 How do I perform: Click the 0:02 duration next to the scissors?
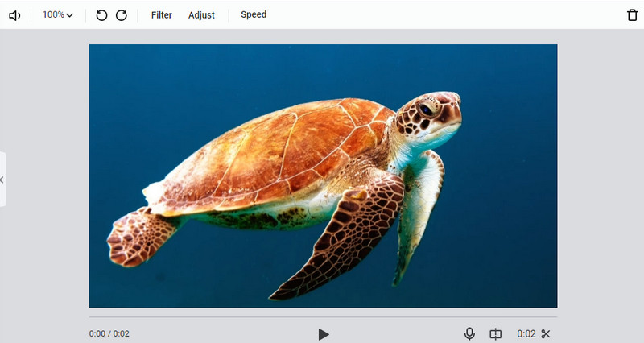(x=526, y=333)
